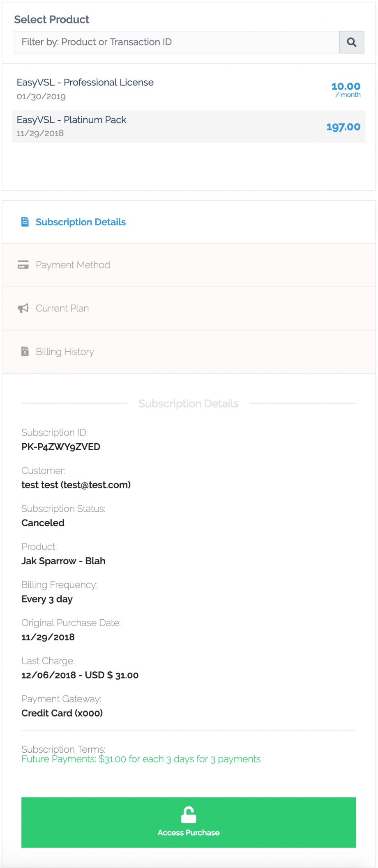Viewport: 378px width, 868px height.
Task: Click the Subscription Details document icon
Action: [25, 222]
